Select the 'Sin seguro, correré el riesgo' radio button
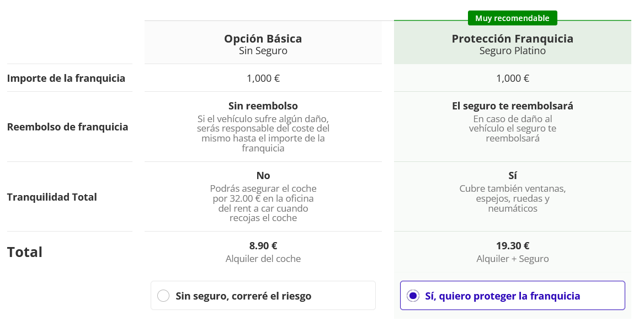This screenshot has height=320, width=644. (x=163, y=296)
